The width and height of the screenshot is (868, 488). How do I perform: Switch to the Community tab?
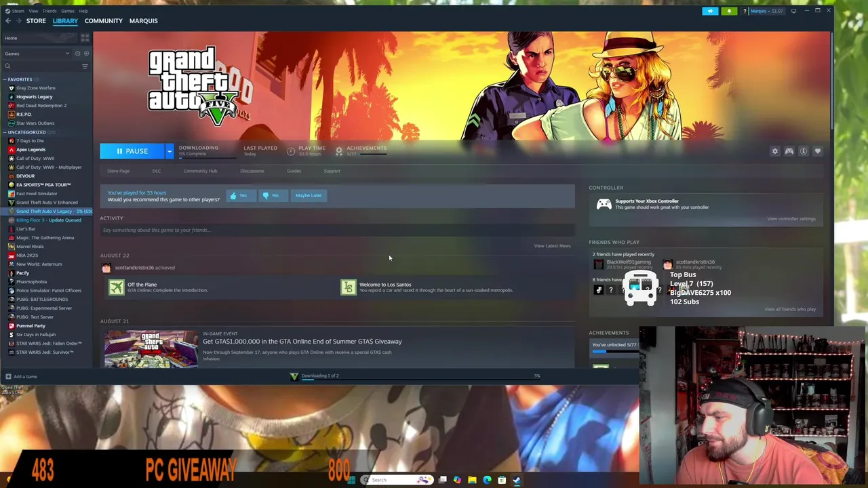click(103, 21)
